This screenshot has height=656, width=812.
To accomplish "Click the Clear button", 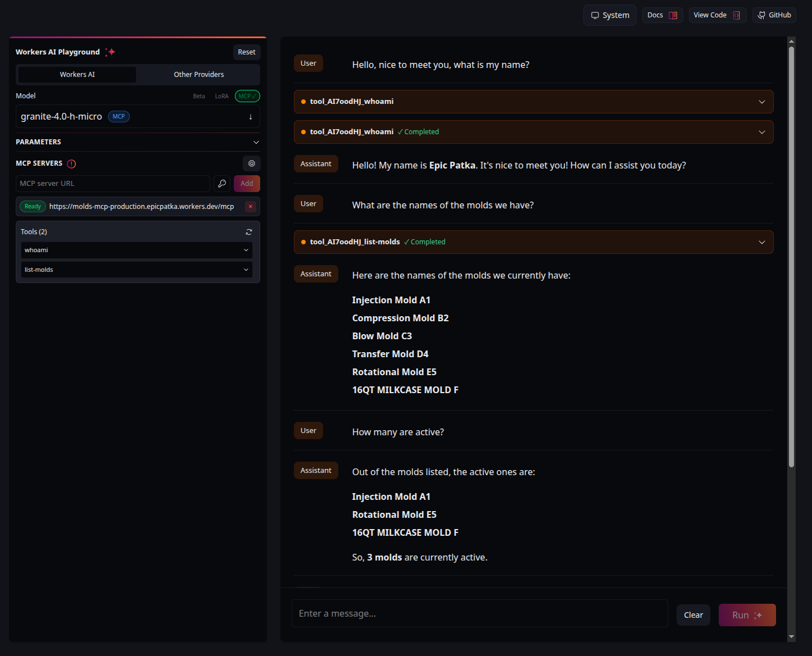I will coord(693,615).
